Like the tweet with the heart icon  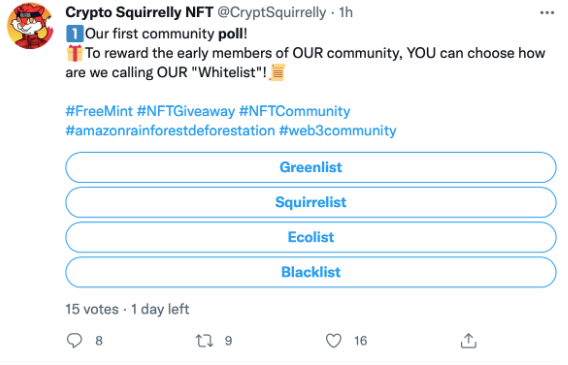333,341
